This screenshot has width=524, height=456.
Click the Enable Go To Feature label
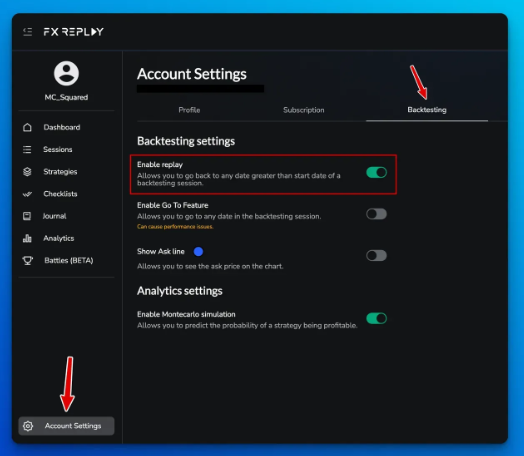[172, 205]
